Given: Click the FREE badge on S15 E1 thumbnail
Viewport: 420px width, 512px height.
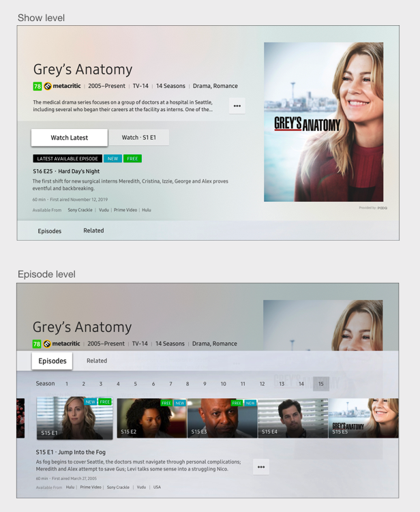Looking at the screenshot, I should 105,402.
